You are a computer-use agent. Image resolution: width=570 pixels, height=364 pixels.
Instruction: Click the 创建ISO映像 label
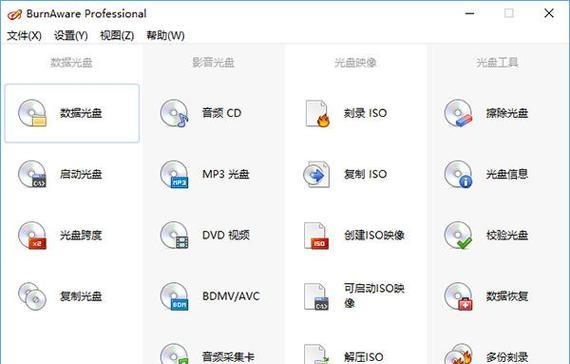point(374,235)
